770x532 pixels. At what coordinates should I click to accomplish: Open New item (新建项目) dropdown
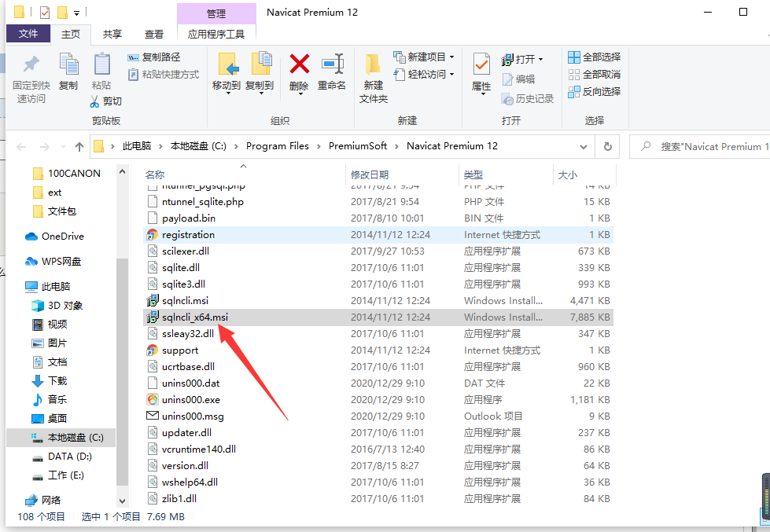click(424, 57)
